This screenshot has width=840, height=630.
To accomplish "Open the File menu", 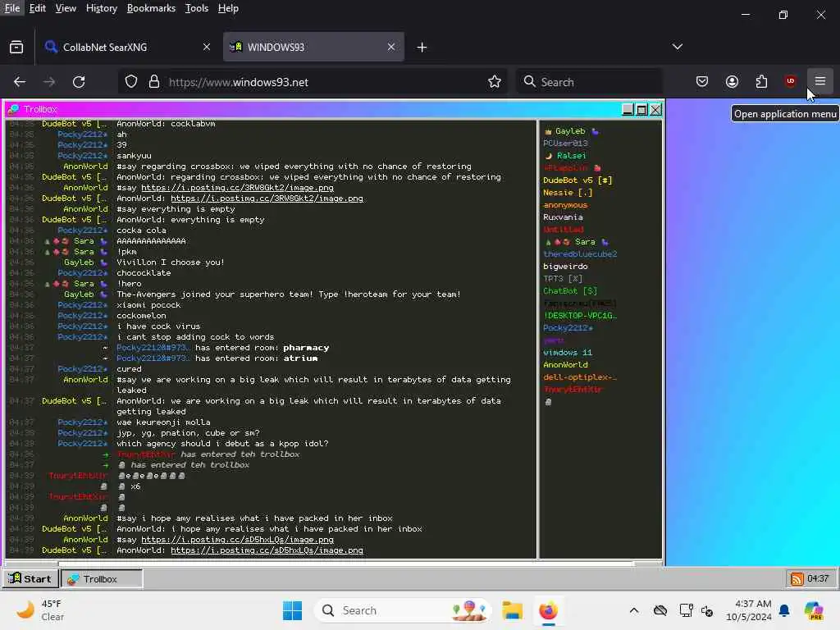I will (x=11, y=8).
